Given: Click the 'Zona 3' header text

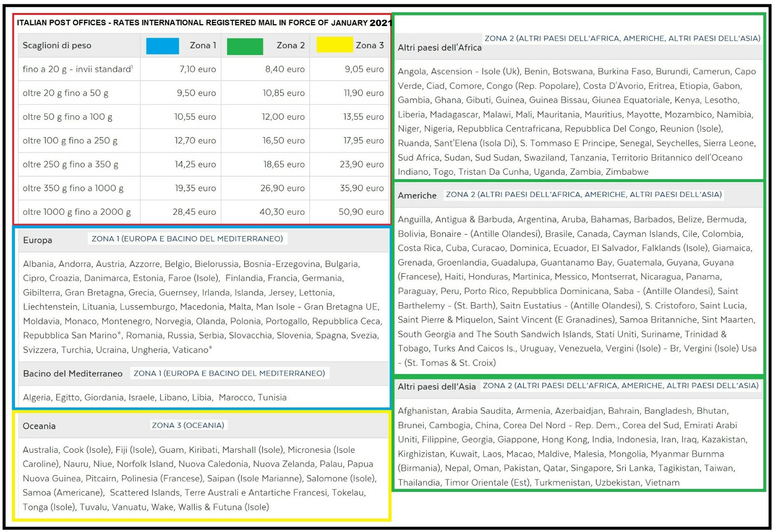Looking at the screenshot, I should [370, 45].
